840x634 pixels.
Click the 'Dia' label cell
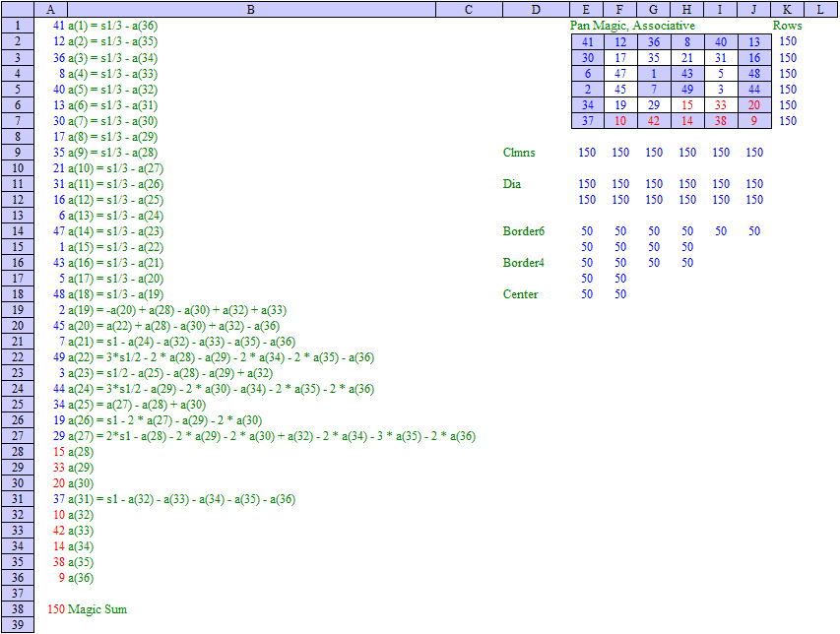coord(512,184)
